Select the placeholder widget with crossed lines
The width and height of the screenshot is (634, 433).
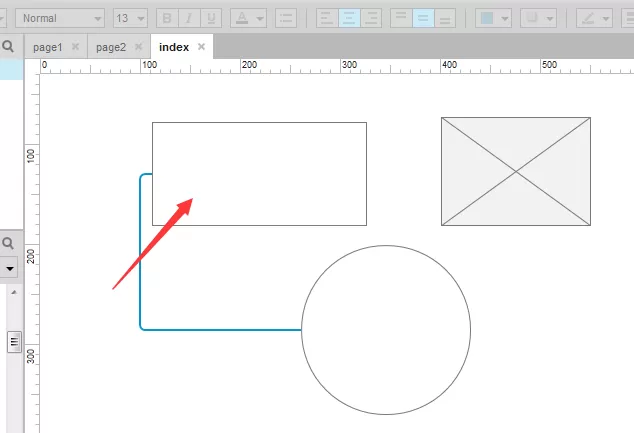pos(516,171)
